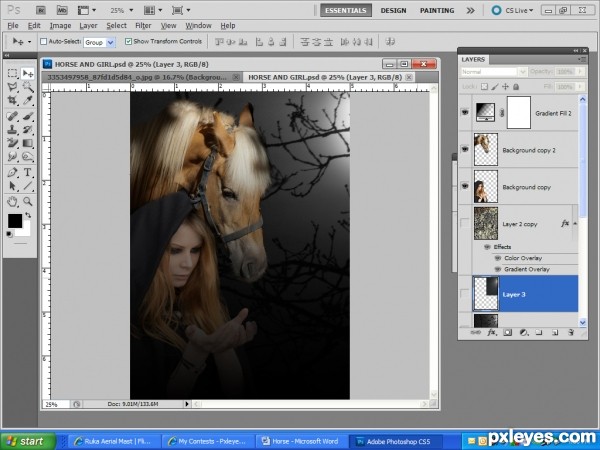Swap foreground and background colors
This screenshot has width=600, height=450.
click(28, 215)
